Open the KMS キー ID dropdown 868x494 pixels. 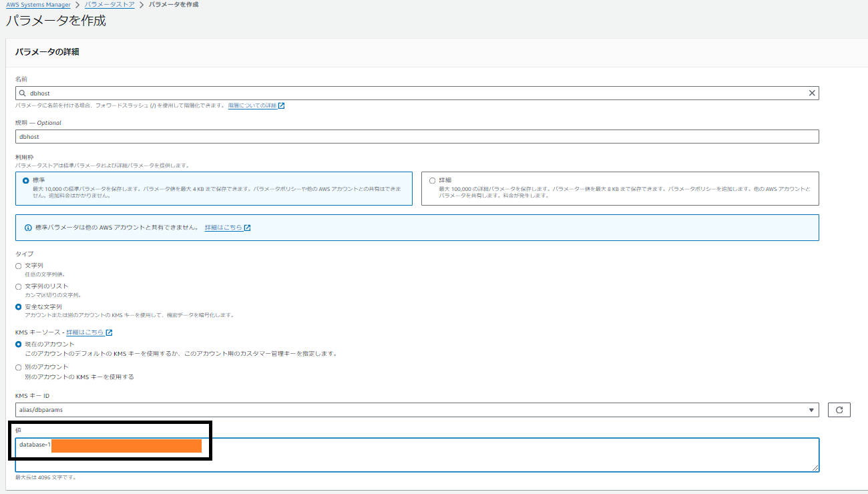417,410
